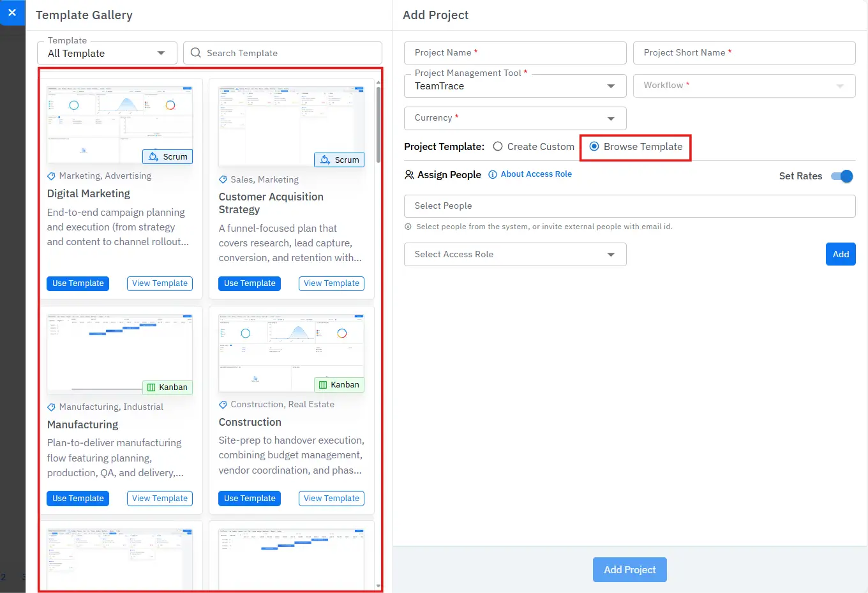Viewport: 868px width, 593px height.
Task: Click the About Access Role info icon
Action: [x=492, y=175]
